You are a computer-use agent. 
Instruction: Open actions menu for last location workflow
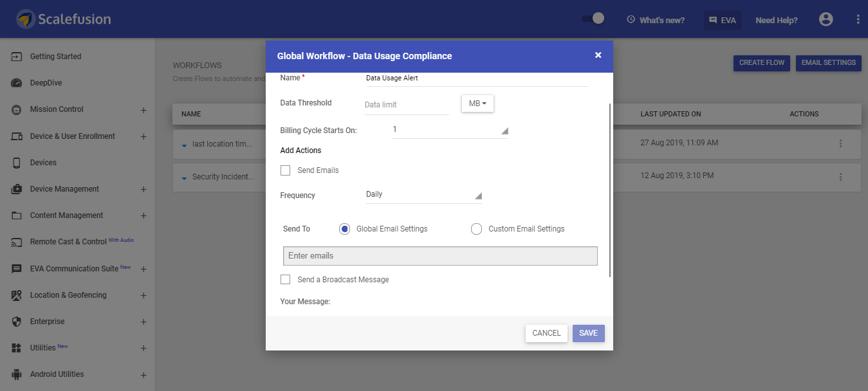[x=840, y=143]
